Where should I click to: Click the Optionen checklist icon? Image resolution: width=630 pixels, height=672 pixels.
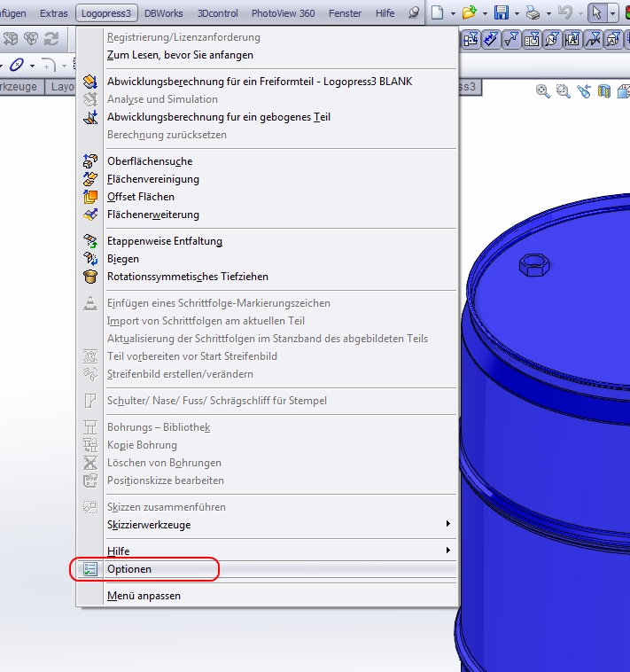coord(90,569)
